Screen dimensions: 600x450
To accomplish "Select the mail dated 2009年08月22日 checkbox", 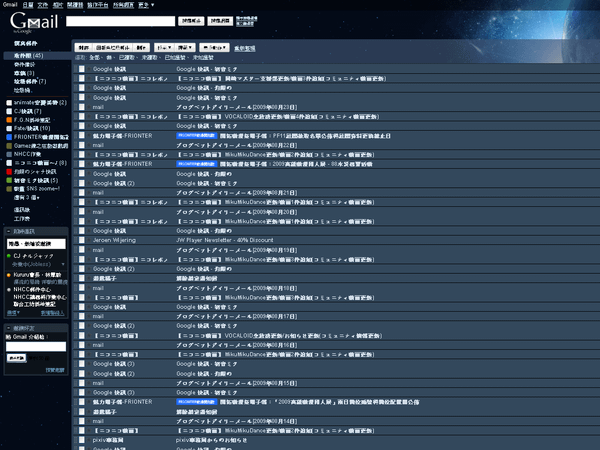I will click(x=82, y=145).
